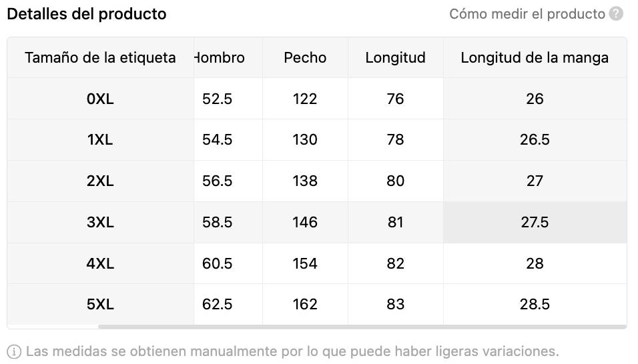The image size is (638, 364).
Task: Select the 'Longitud' column header
Action: coord(395,57)
